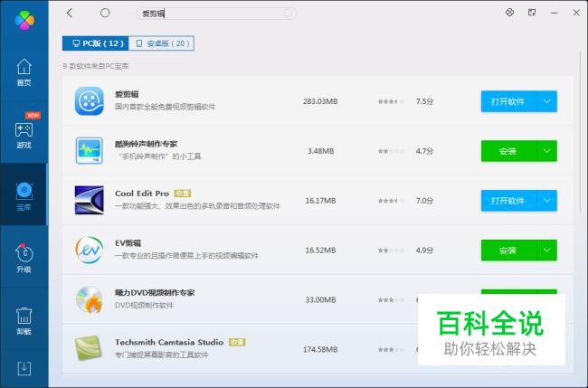The height and width of the screenshot is (388, 588).
Task: Open the Techsmith Camtasia Studio title link
Action: 169,342
